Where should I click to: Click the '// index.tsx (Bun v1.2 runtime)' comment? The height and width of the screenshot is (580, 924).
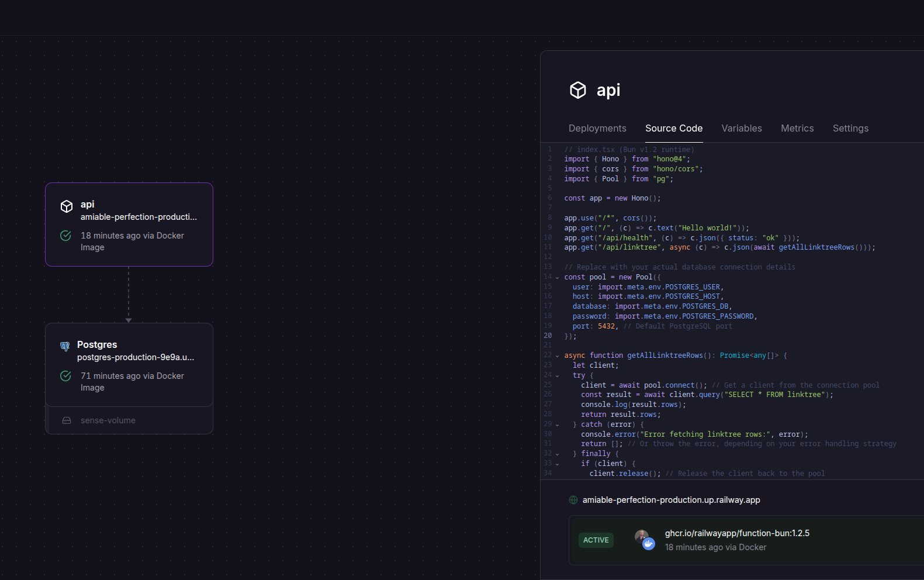pyautogui.click(x=629, y=150)
